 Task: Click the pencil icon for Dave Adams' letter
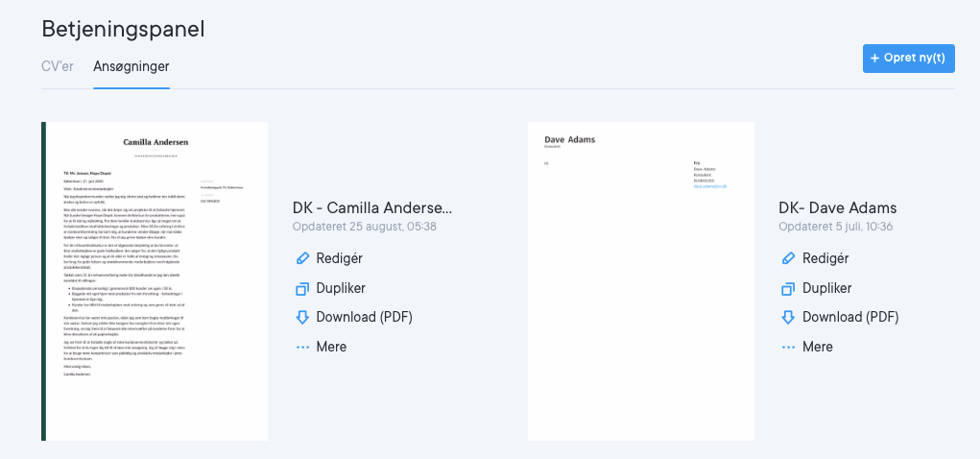coord(789,258)
